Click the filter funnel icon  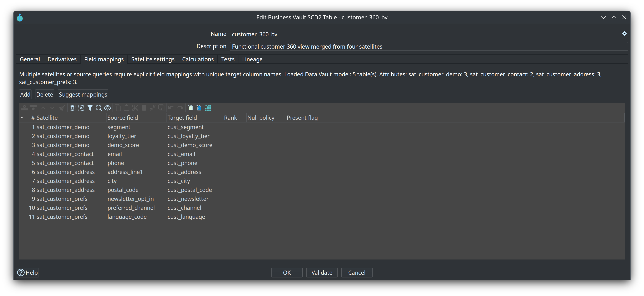[x=90, y=108]
